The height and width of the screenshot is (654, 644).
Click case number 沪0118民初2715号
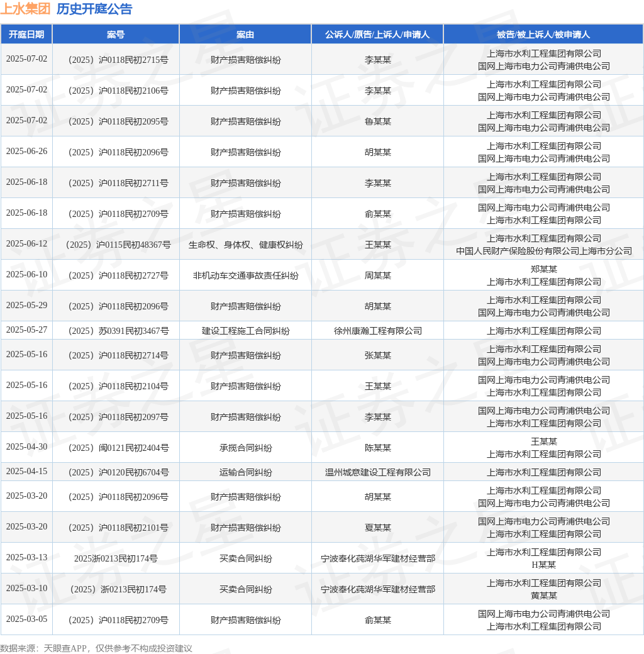(118, 60)
